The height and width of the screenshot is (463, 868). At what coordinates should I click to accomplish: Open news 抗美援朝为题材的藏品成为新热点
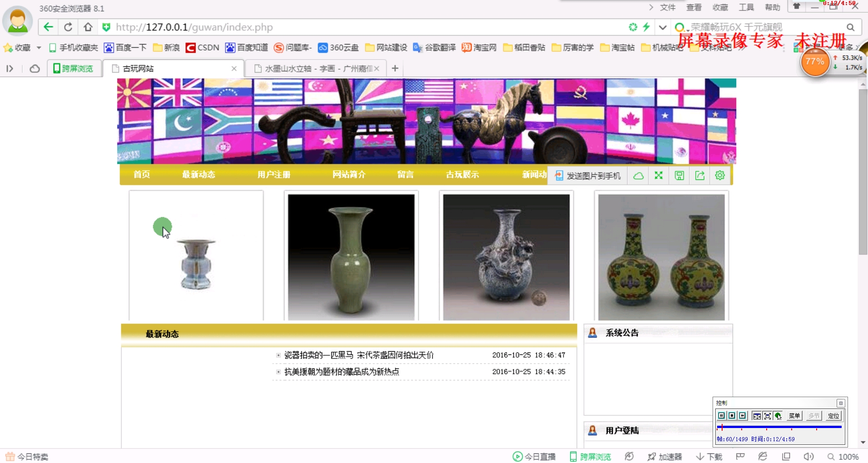point(342,372)
